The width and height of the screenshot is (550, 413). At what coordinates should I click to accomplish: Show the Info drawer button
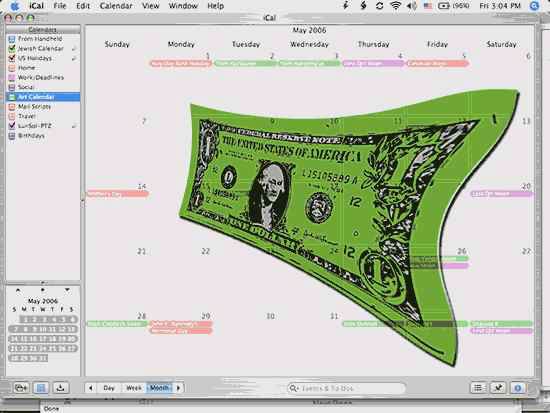[x=518, y=388]
